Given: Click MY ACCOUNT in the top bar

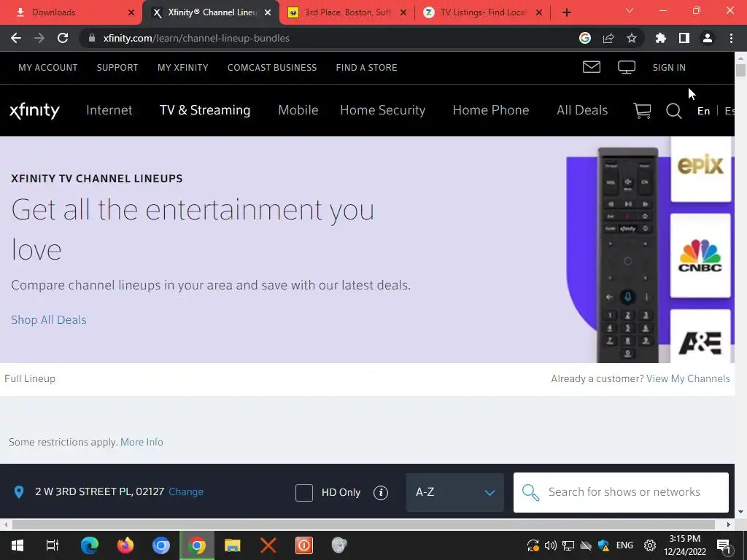Looking at the screenshot, I should tap(47, 68).
